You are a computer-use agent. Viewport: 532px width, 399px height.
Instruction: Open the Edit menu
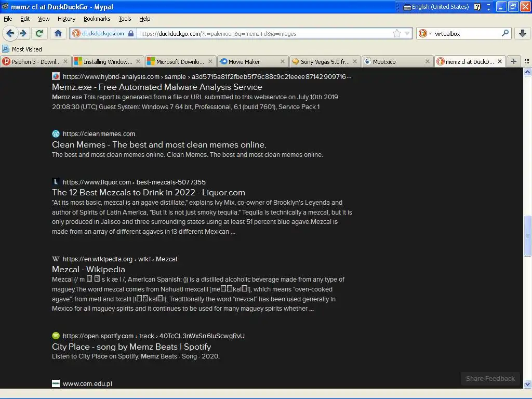[25, 19]
